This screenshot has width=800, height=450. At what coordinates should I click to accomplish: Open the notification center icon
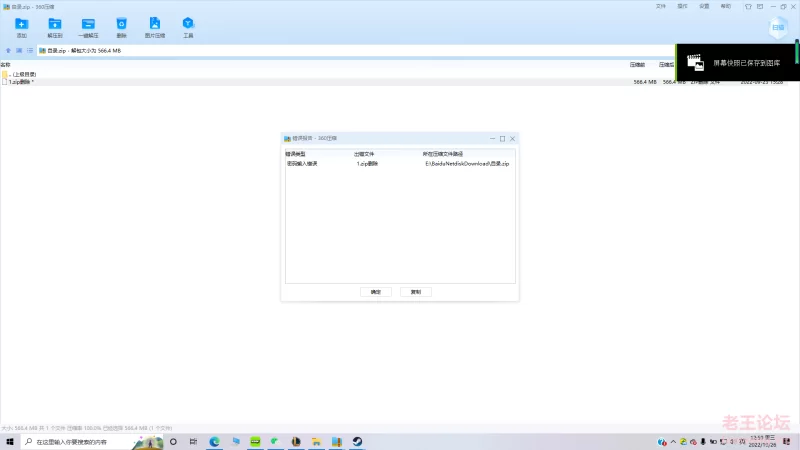(786, 442)
